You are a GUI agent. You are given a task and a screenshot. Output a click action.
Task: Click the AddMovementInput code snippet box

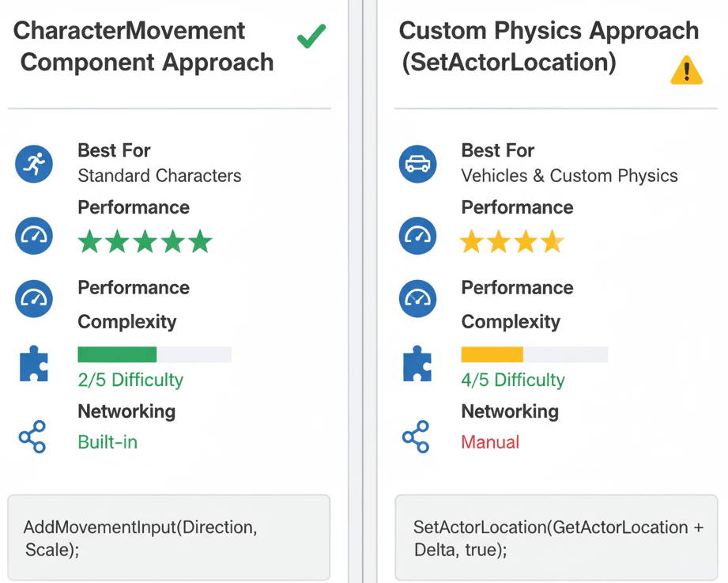coord(168,538)
